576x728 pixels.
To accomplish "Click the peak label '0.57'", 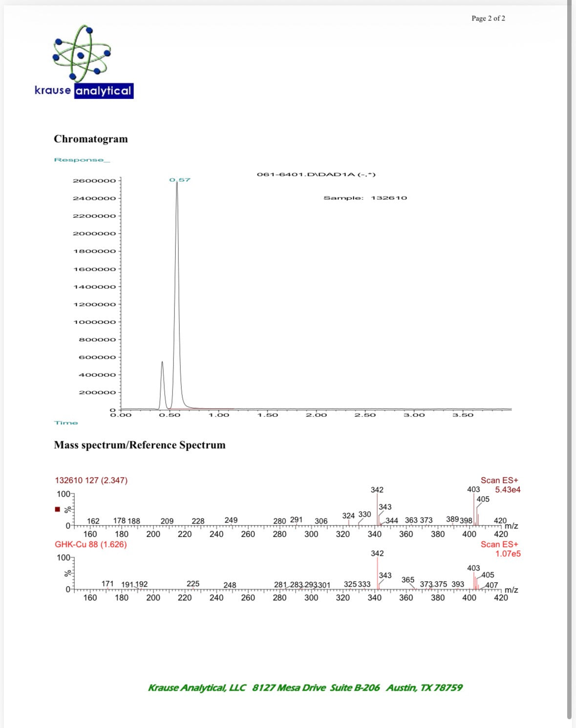I will (x=180, y=179).
